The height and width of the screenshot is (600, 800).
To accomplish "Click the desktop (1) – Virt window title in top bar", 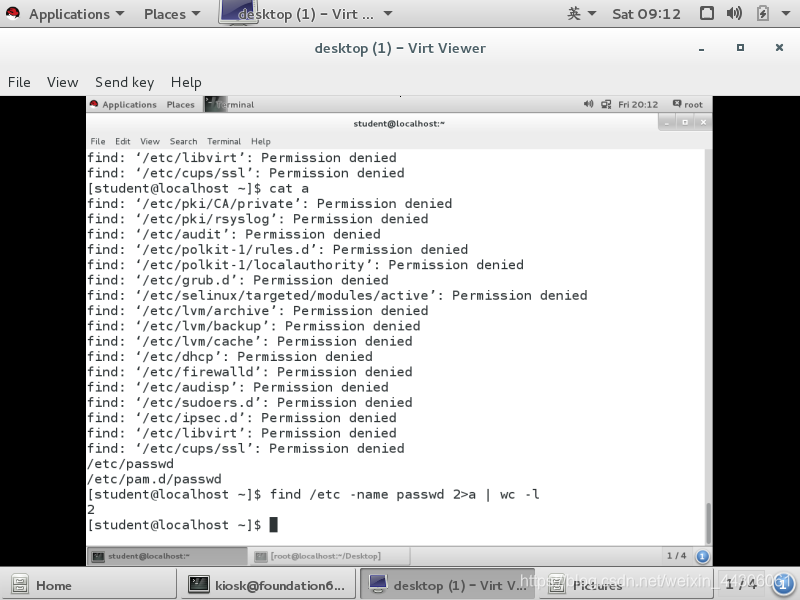I will 305,14.
